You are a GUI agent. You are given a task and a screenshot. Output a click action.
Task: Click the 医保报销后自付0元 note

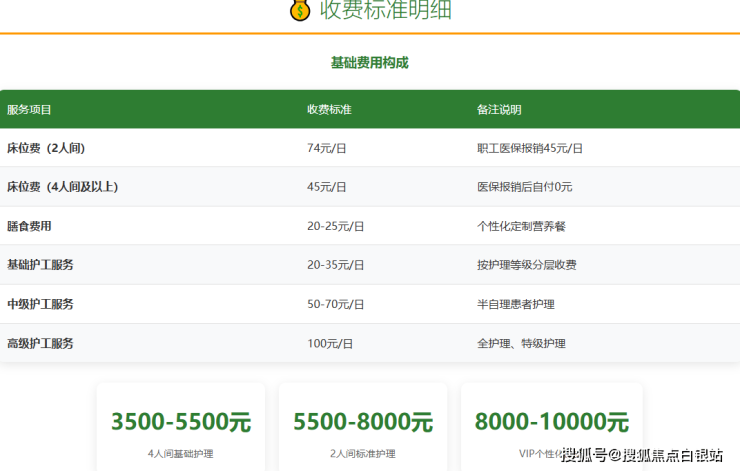tap(525, 187)
